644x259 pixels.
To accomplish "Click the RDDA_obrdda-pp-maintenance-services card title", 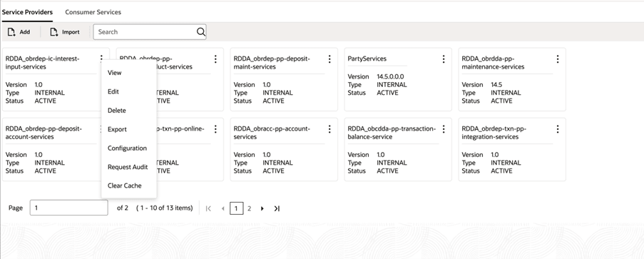I will pyautogui.click(x=493, y=63).
